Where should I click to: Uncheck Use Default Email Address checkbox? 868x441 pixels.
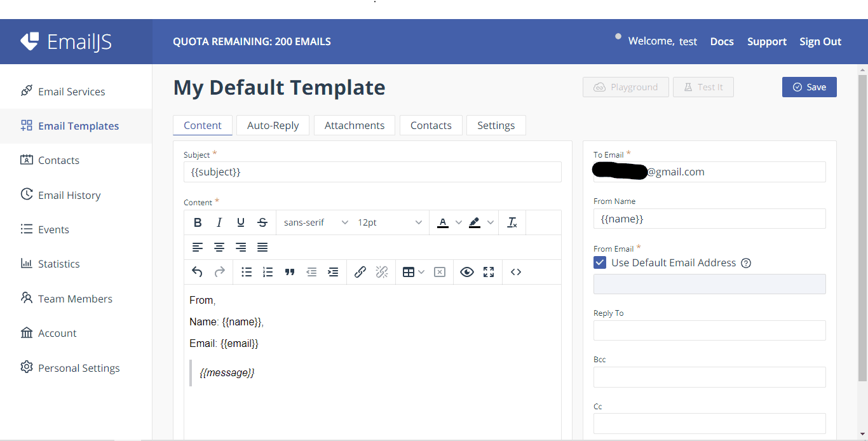(x=600, y=262)
